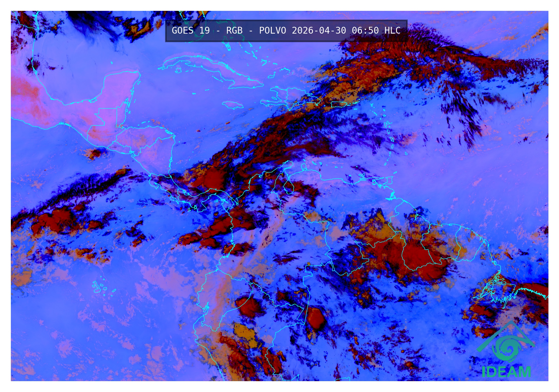
Task: Click the Lake Maracaibo outline
Action: coord(289,187)
